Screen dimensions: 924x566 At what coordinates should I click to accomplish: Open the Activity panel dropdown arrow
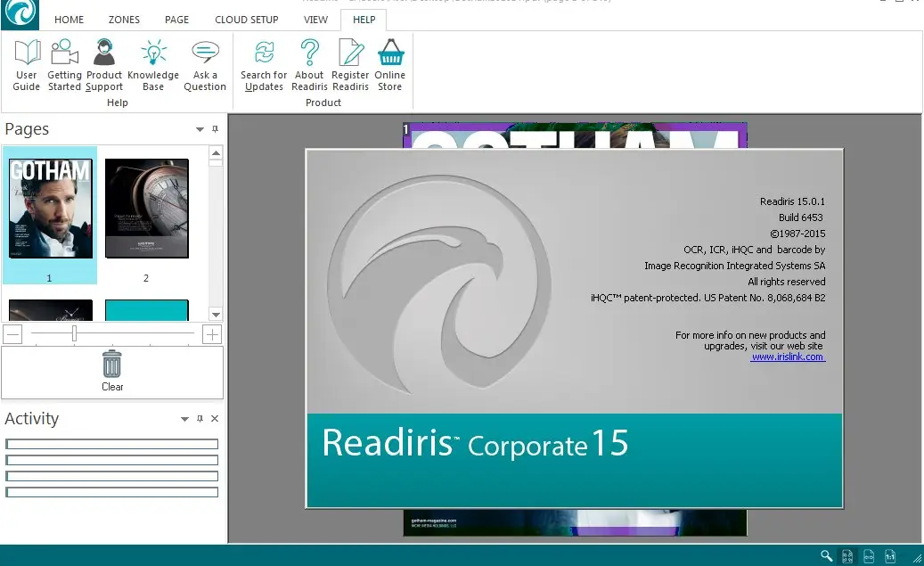click(184, 419)
